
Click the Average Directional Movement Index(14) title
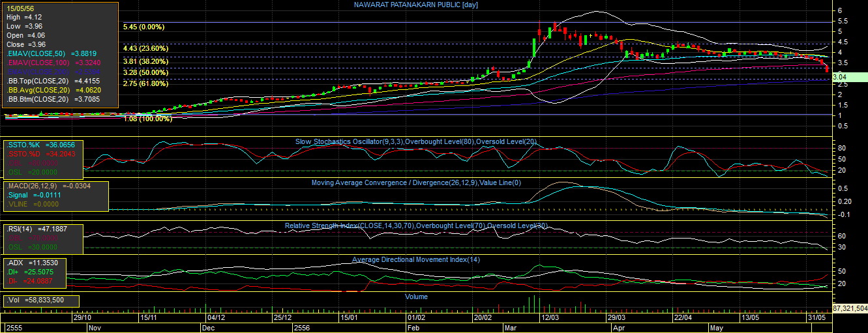416,259
